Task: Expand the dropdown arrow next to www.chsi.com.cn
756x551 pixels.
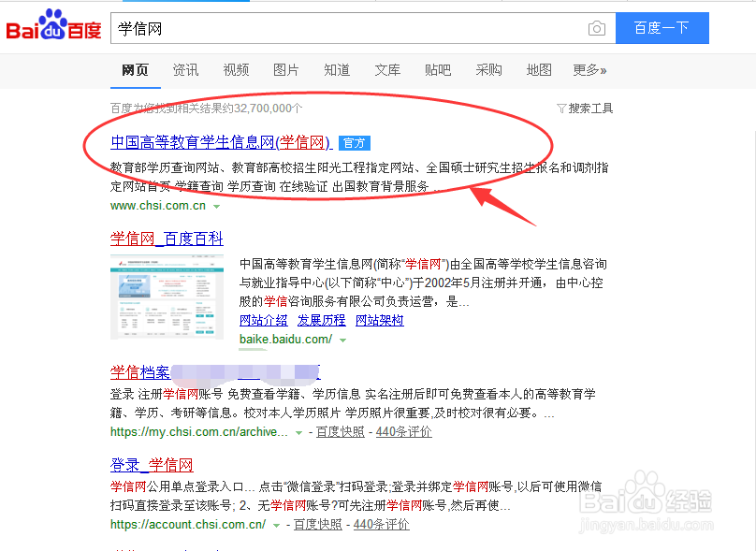Action: (x=217, y=205)
